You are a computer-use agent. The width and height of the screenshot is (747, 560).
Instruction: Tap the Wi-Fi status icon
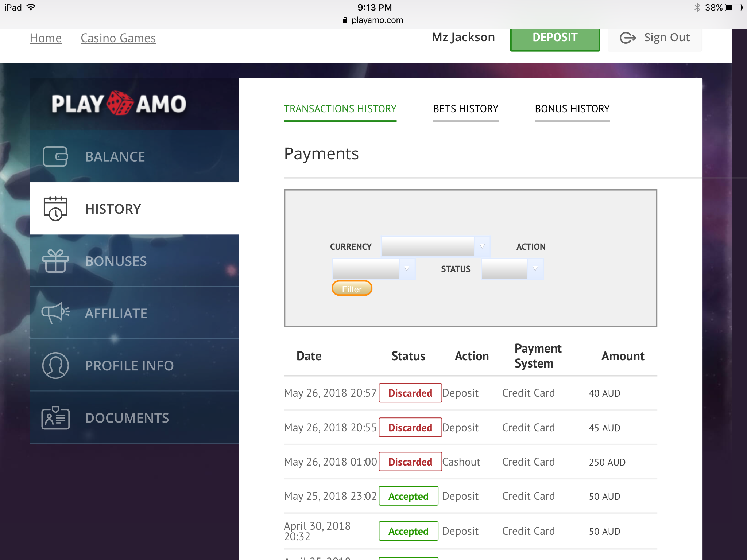pyautogui.click(x=31, y=7)
